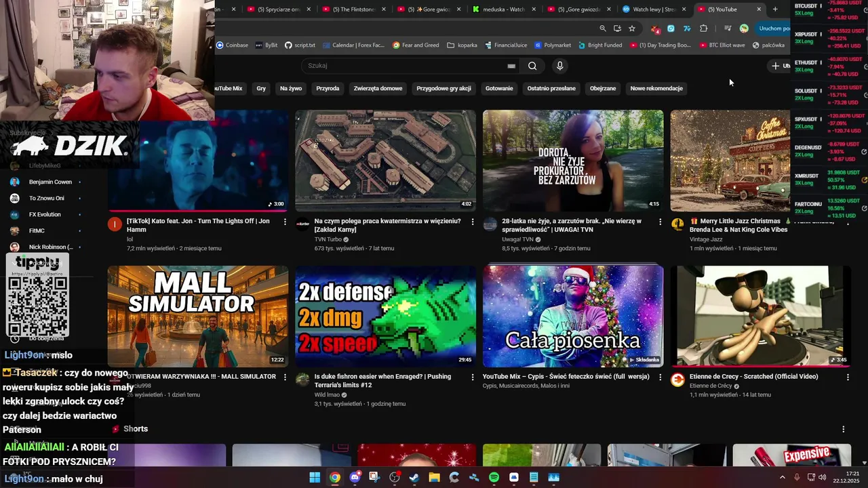Open the TVN Turbo channel avatar
This screenshot has height=488, width=868.
(302, 224)
